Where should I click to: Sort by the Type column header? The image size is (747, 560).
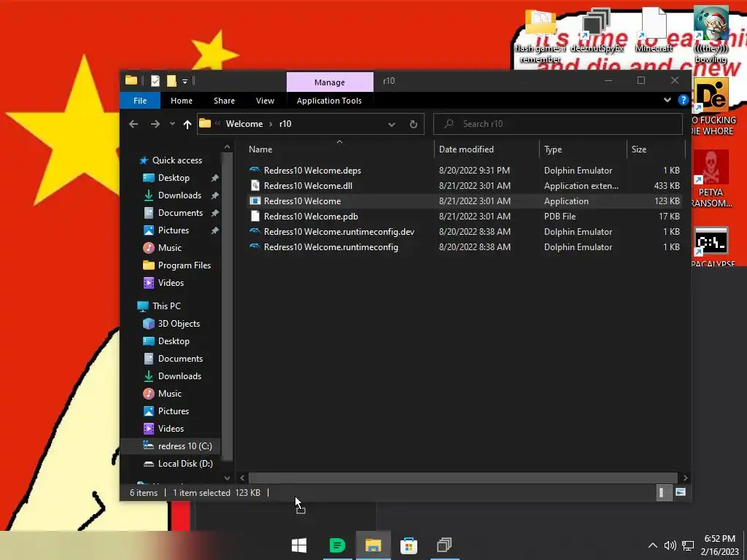click(583, 149)
